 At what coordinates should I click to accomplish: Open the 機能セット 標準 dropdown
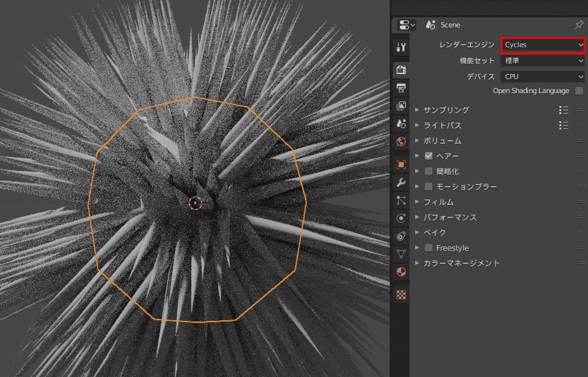[x=543, y=61]
